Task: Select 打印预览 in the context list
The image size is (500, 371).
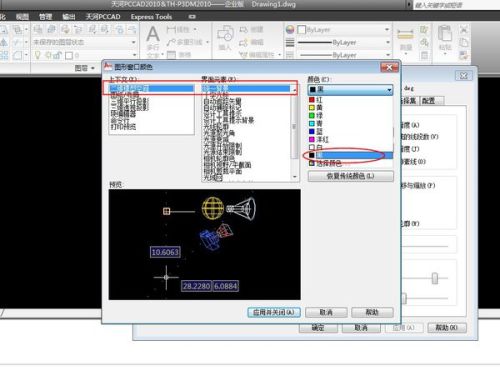Action: point(123,127)
